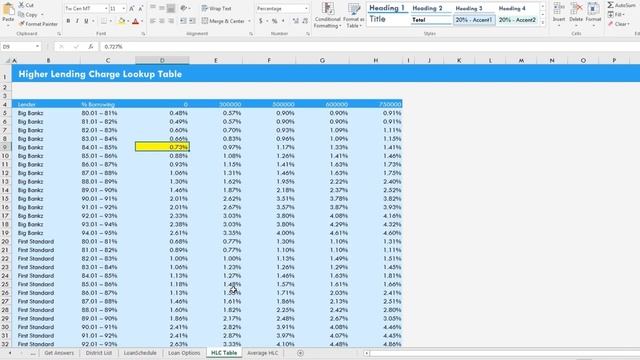Open the Font Color dropdown arrow
Image resolution: width=640 pixels, height=360 pixels.
click(142, 21)
